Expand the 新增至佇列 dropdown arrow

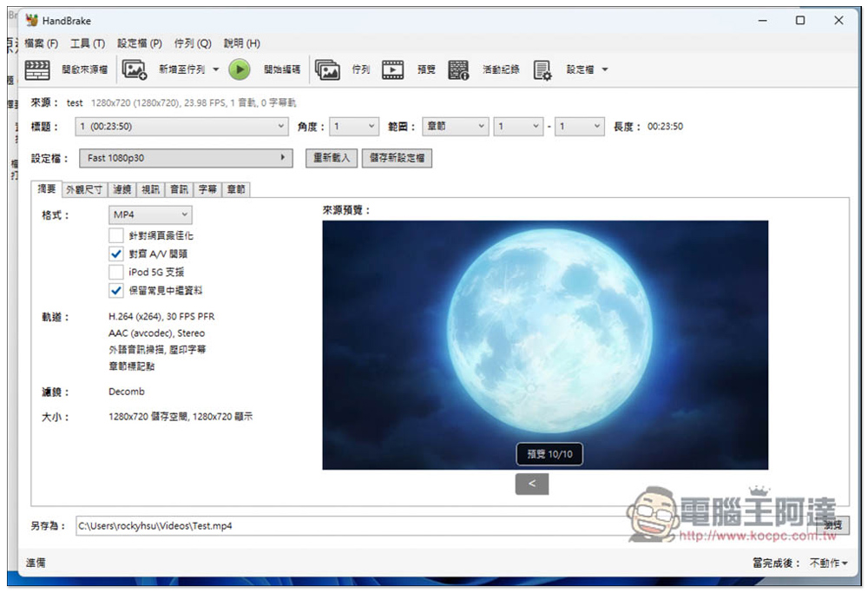[216, 69]
